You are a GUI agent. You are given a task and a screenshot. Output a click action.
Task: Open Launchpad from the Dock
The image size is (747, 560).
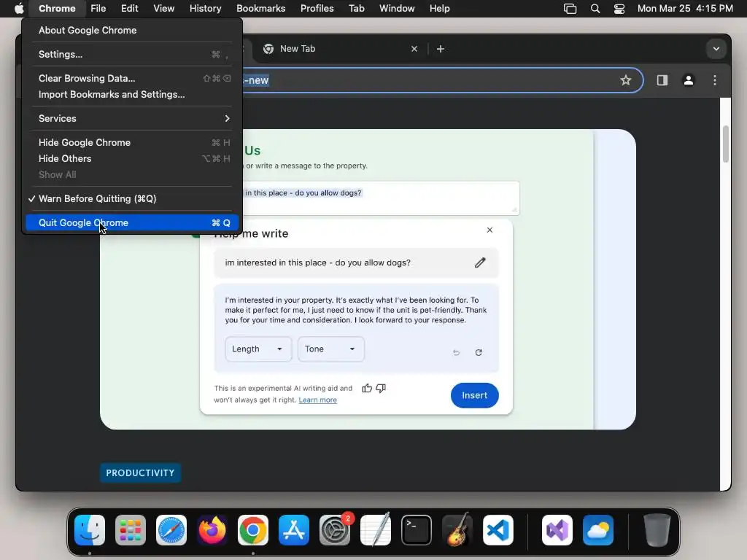(x=131, y=530)
